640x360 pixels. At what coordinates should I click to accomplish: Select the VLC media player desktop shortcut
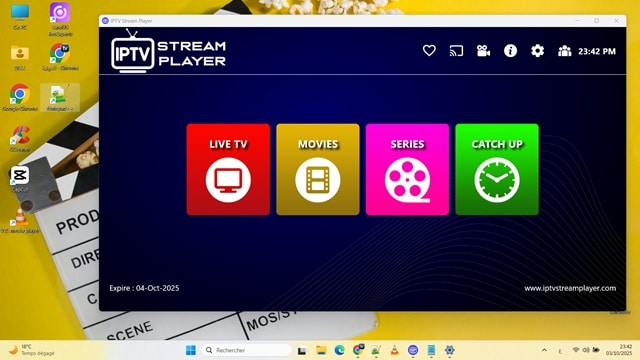[20, 220]
